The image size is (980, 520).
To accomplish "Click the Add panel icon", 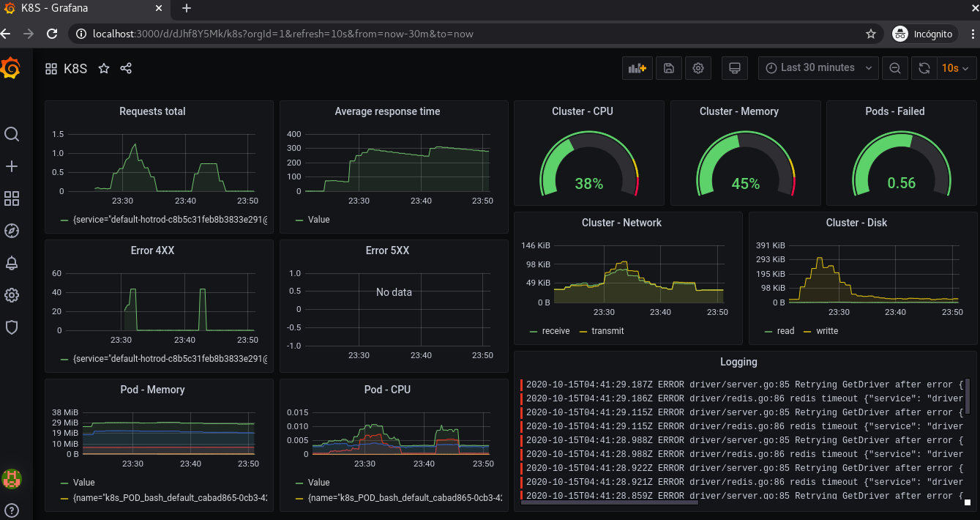I will (637, 68).
